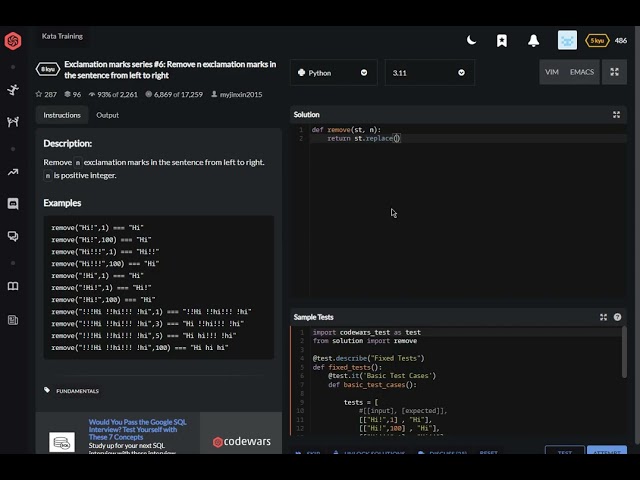Click the ATTEMPT button
The width and height of the screenshot is (640, 480).
click(x=607, y=451)
